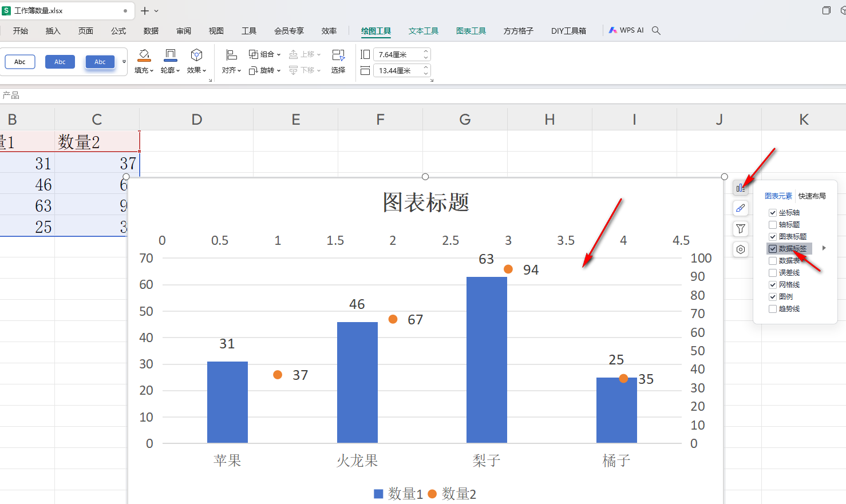
Task: Toggle the 轴标题 (axis titles) checkbox
Action: point(773,225)
